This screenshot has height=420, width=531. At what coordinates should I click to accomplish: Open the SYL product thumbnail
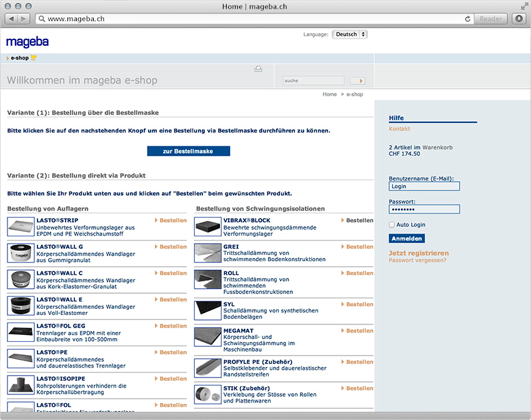coord(207,311)
